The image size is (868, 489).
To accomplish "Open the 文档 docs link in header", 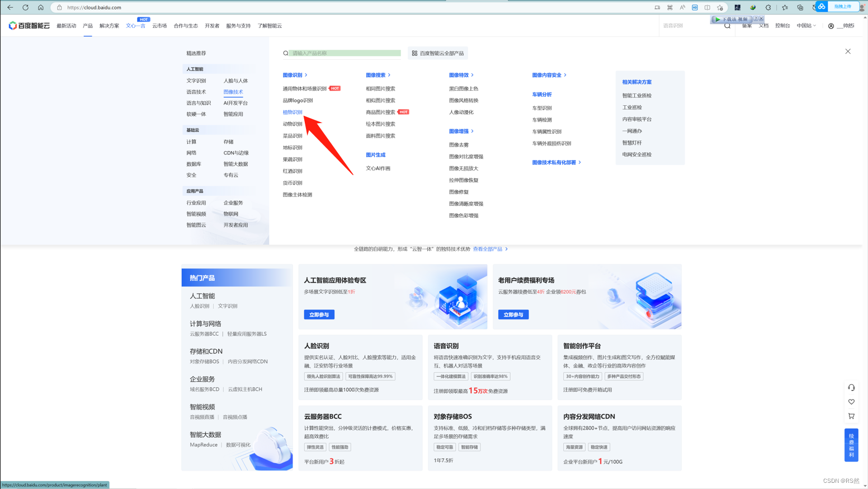I will [763, 26].
